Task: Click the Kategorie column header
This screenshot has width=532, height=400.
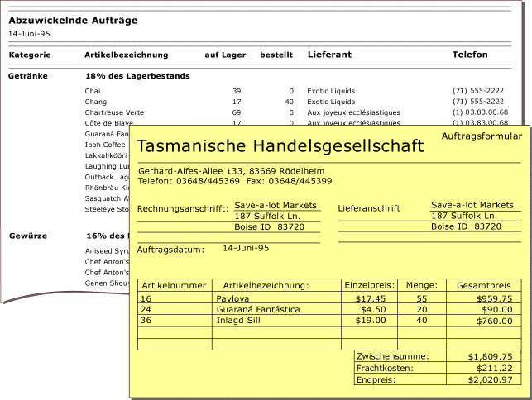Action: click(x=30, y=55)
